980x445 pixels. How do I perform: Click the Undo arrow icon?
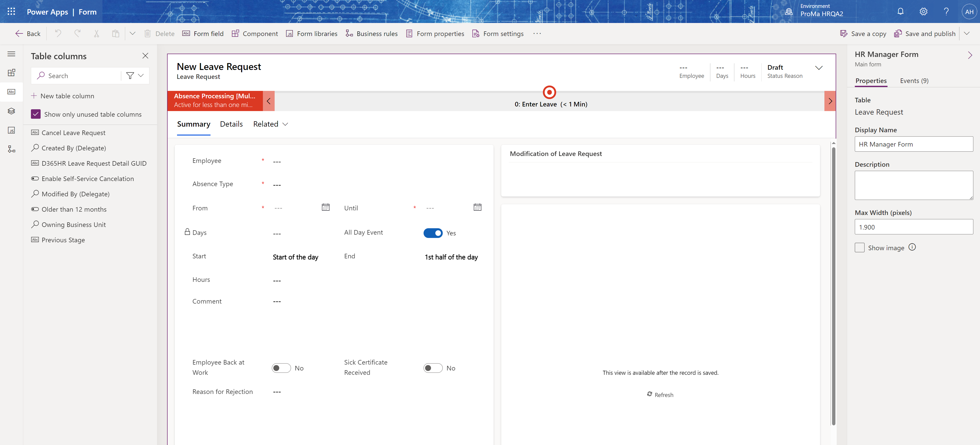(58, 33)
